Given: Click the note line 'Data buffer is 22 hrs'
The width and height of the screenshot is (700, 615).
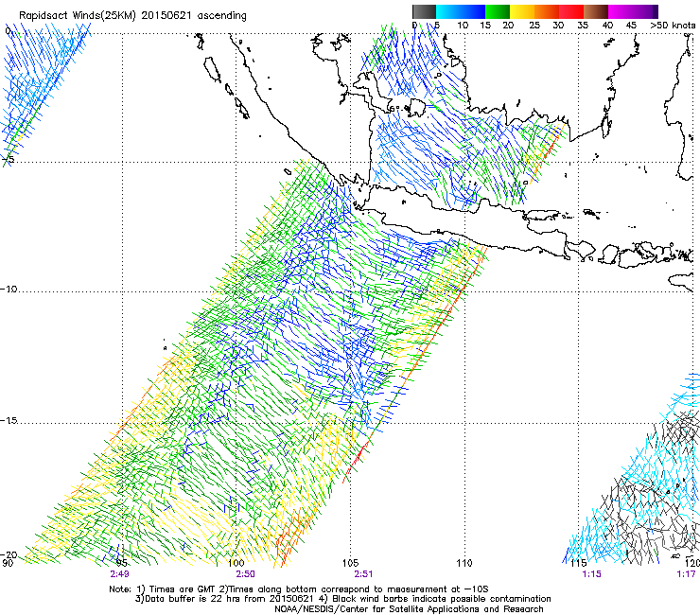Looking at the screenshot, I should tap(342, 599).
